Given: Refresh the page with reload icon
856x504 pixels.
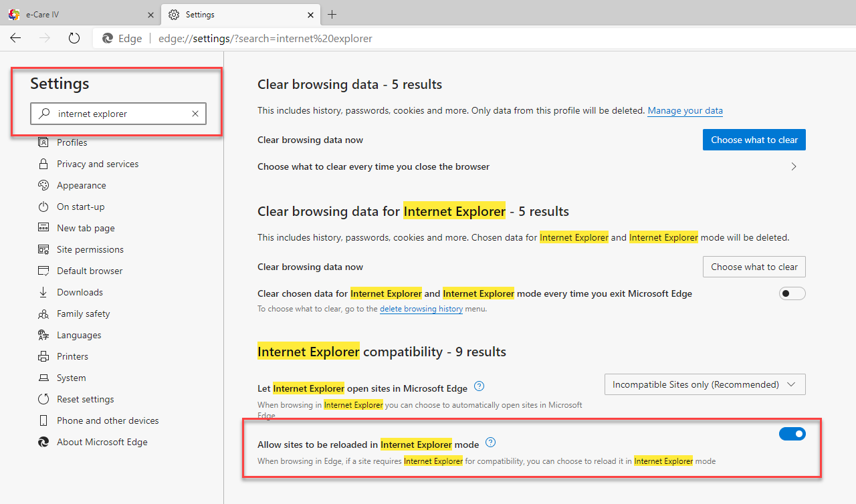Looking at the screenshot, I should (74, 38).
